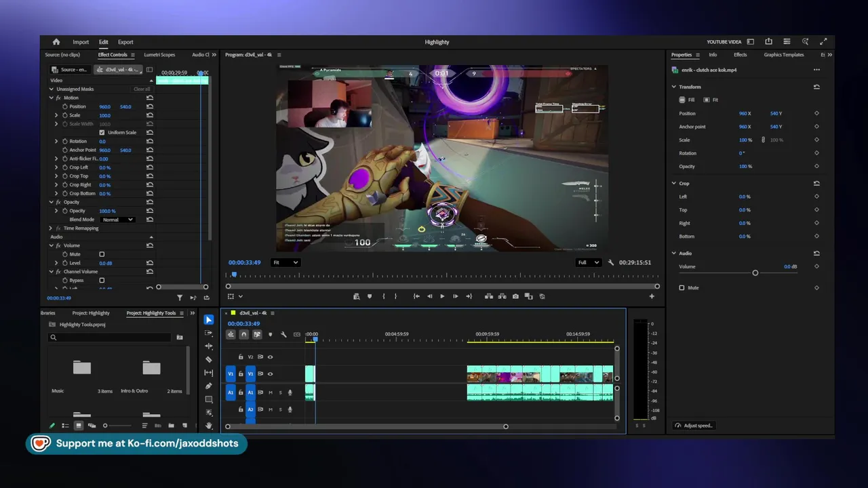Check Mute checkbox in Properties Audio

point(682,287)
